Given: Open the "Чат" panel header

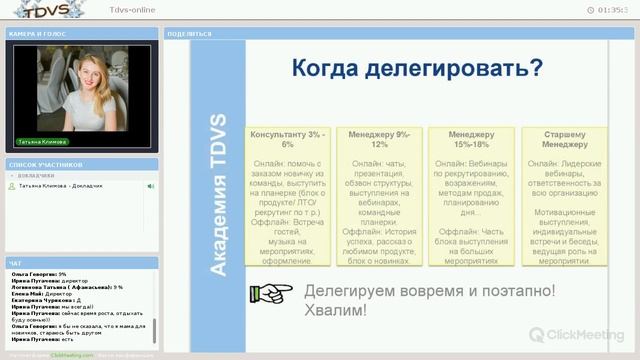Looking at the screenshot, I should tap(82, 263).
